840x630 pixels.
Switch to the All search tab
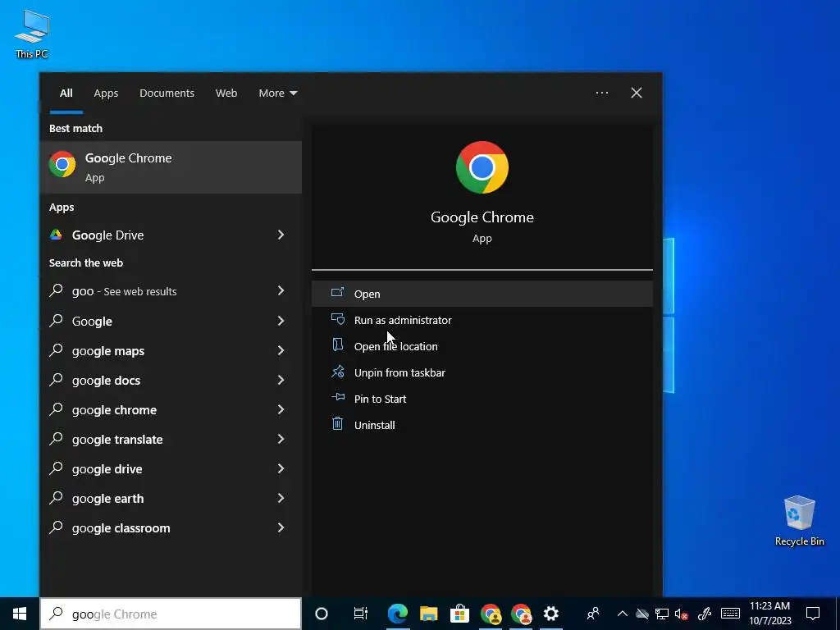(x=66, y=94)
